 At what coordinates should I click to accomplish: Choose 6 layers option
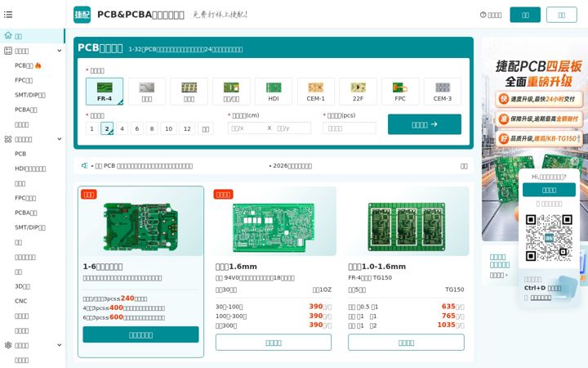(137, 128)
